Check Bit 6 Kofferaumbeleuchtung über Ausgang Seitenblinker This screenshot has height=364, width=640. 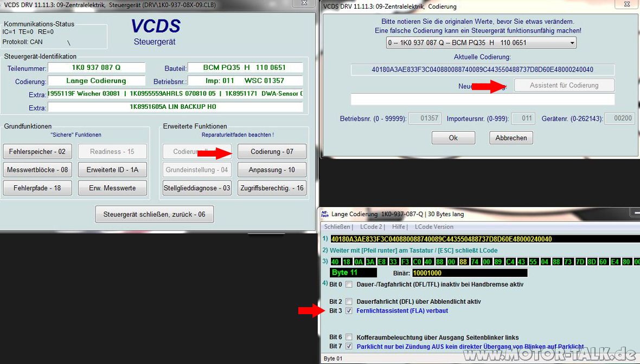coord(349,337)
